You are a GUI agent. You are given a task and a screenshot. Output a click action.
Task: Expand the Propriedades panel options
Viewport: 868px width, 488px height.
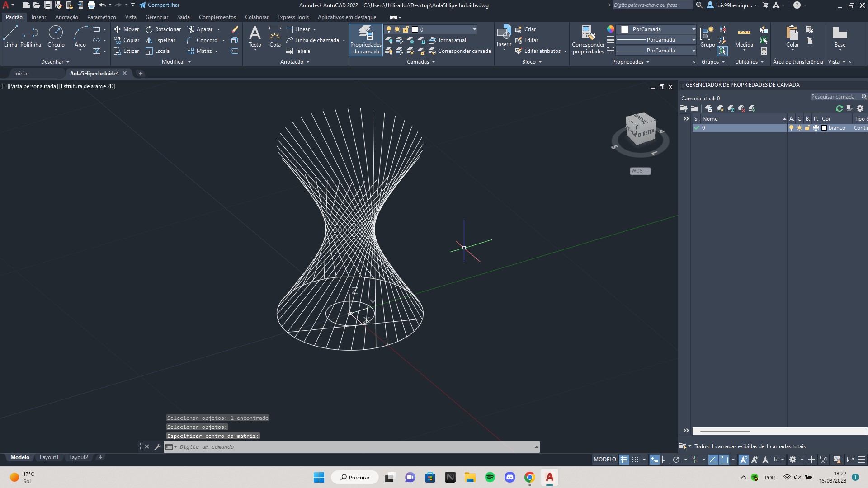click(647, 62)
